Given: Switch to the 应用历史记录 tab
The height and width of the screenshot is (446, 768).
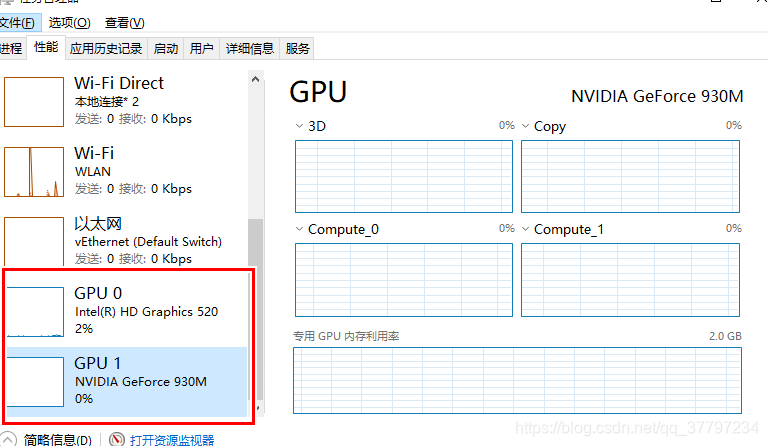Looking at the screenshot, I should tap(106, 48).
